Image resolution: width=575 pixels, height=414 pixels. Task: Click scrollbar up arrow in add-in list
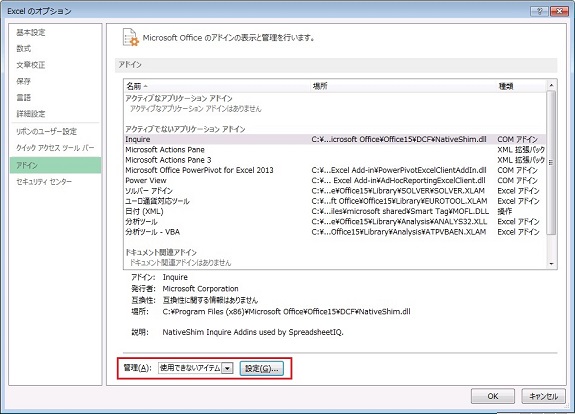551,85
